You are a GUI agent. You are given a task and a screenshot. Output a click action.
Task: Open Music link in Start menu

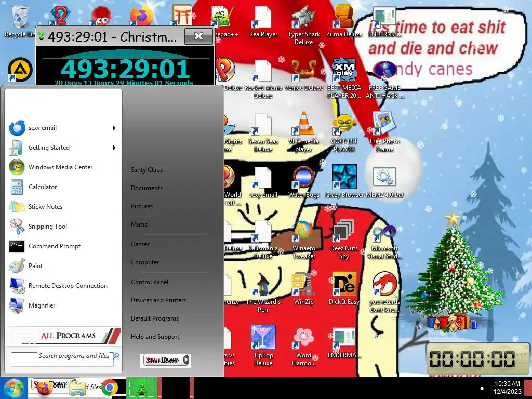[139, 224]
